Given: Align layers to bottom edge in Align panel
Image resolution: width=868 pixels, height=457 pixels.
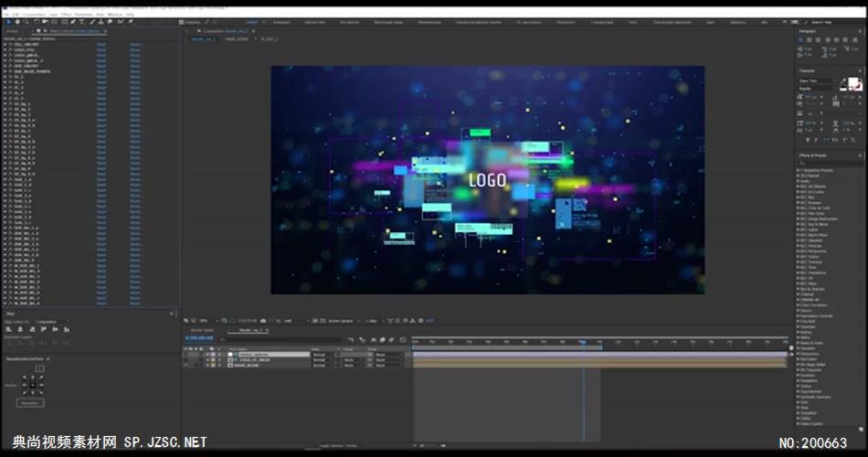Looking at the screenshot, I should point(67,329).
